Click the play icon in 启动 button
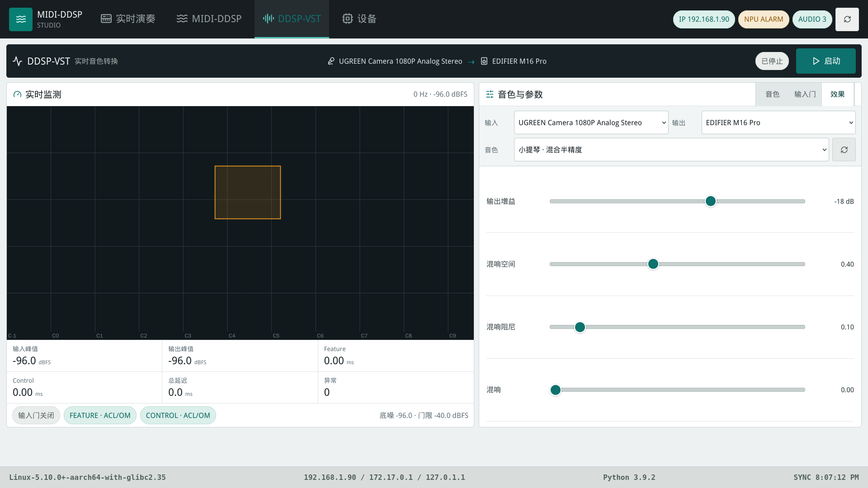Image resolution: width=868 pixels, height=488 pixels. [x=816, y=61]
